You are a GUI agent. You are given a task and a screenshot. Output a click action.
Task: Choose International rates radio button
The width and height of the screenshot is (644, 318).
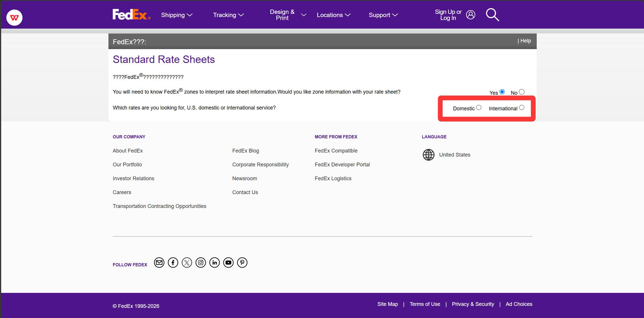click(522, 108)
